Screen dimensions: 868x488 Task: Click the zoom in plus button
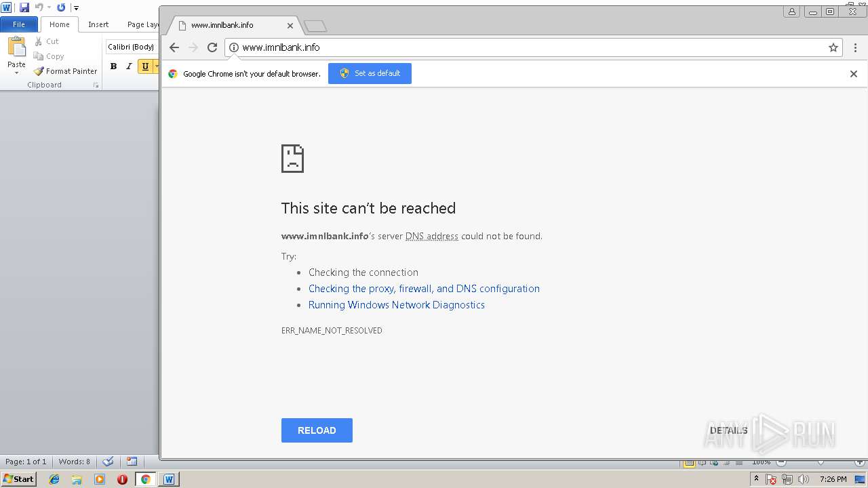860,463
